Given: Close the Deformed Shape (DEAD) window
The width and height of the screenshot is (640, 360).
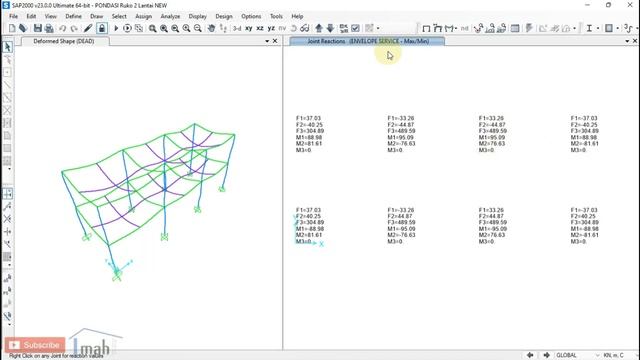Looking at the screenshot, I should pos(275,41).
